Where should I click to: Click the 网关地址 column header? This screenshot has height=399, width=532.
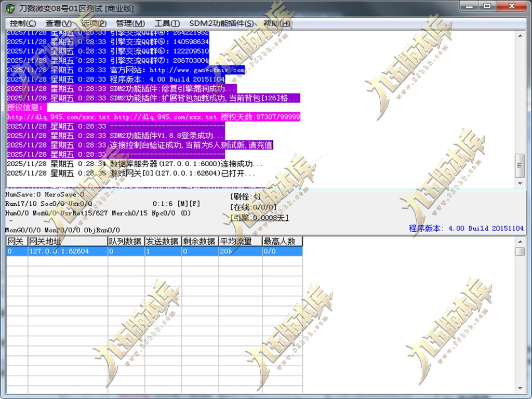click(68, 241)
